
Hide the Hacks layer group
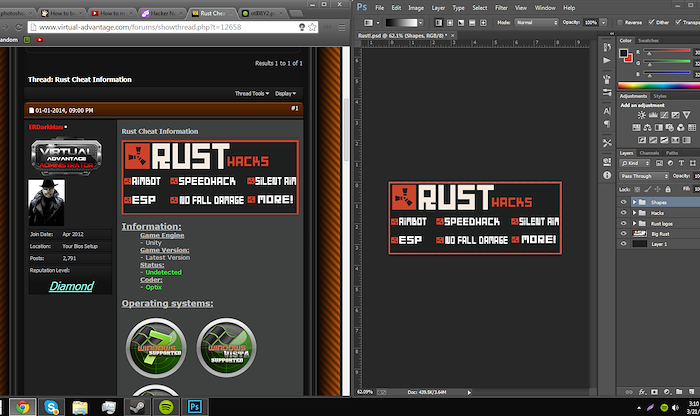[624, 213]
